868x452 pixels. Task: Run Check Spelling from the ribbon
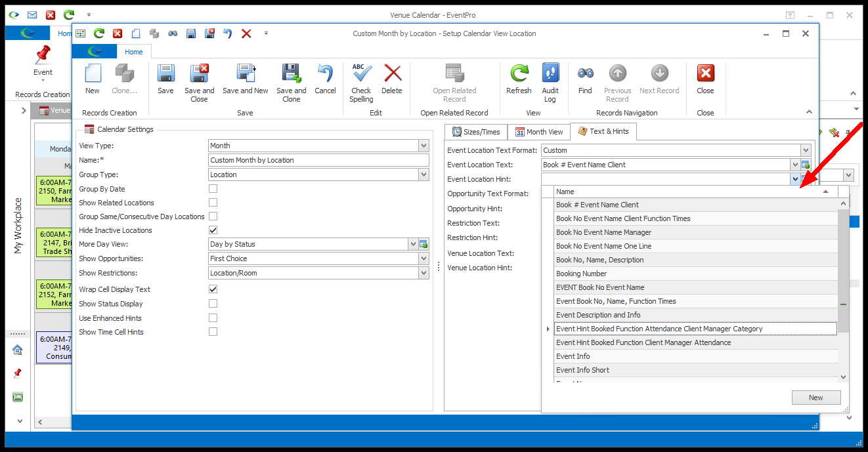pos(361,83)
